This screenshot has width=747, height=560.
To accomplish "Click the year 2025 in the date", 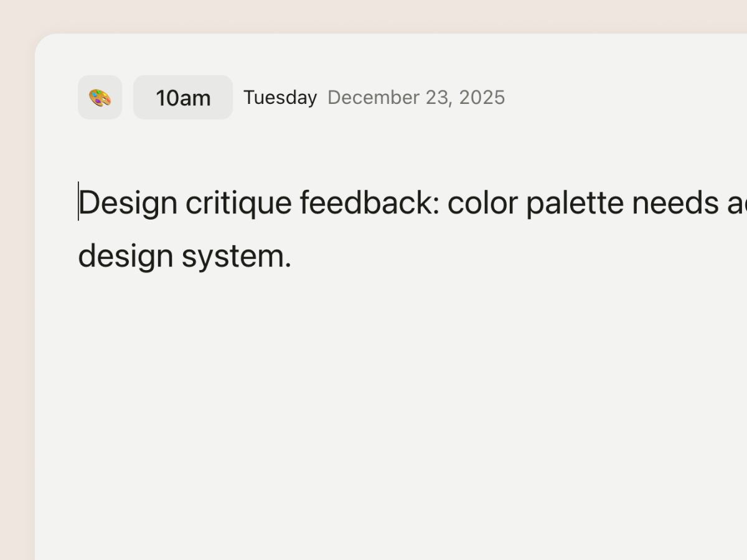I will click(x=482, y=98).
